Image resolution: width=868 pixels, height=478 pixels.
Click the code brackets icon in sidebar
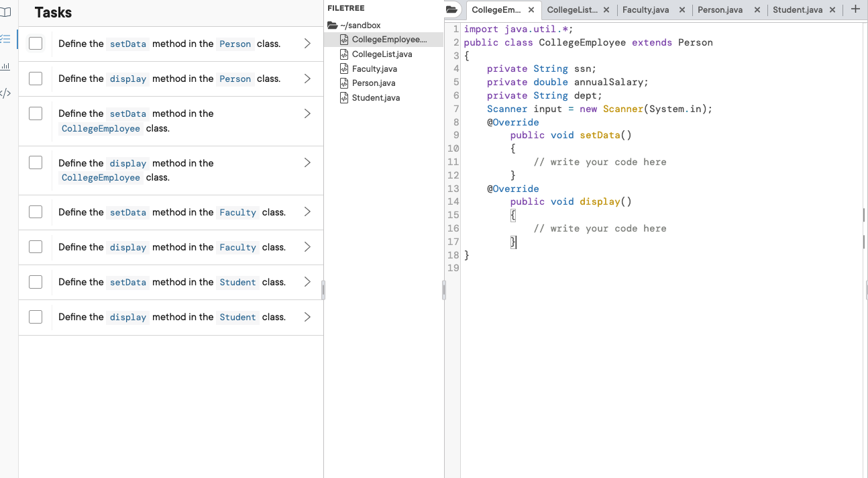[5, 93]
